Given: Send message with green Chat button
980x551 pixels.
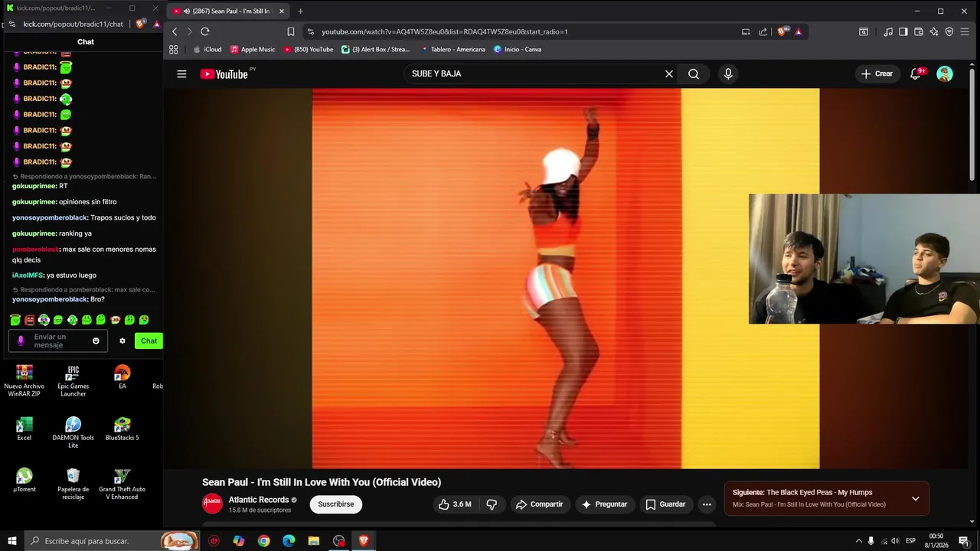Looking at the screenshot, I should click(x=149, y=341).
